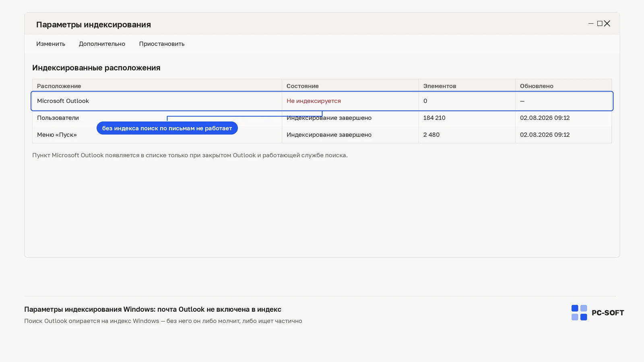Minimize the Параметры индексирования window
This screenshot has height=362, width=644.
point(591,24)
